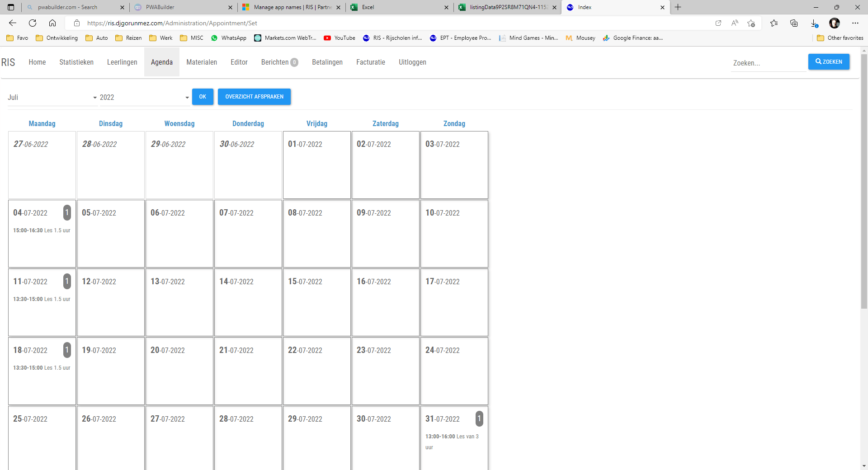Open the browser profile avatar
The image size is (868, 470).
[835, 23]
